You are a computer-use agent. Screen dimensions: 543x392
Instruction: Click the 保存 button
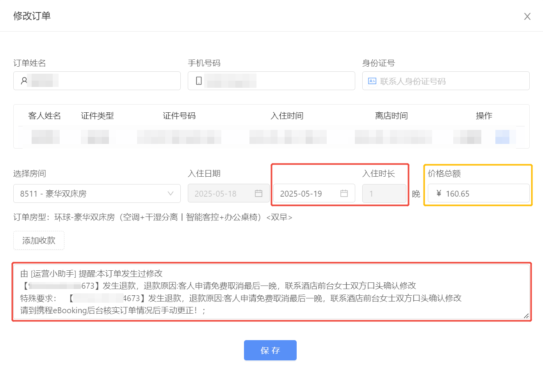(270, 350)
